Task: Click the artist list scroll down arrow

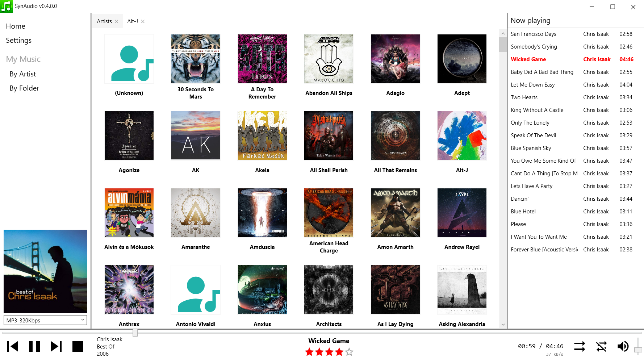Action: pyautogui.click(x=503, y=325)
